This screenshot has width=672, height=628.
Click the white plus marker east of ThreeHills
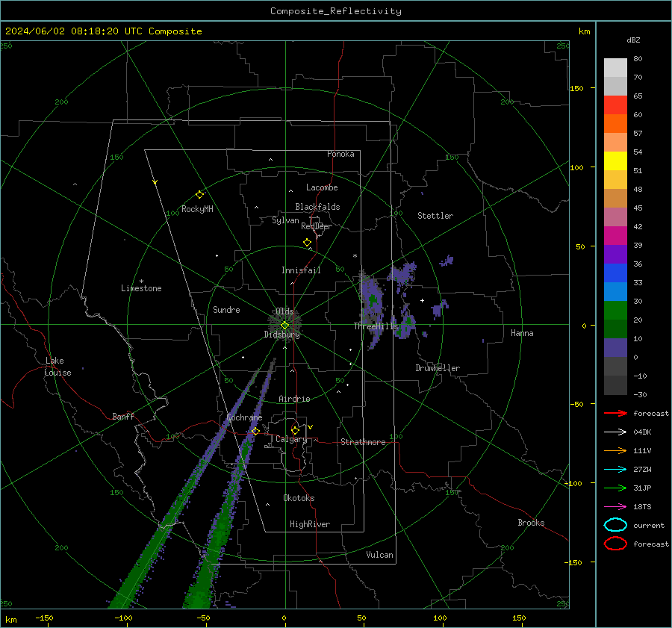(422, 300)
